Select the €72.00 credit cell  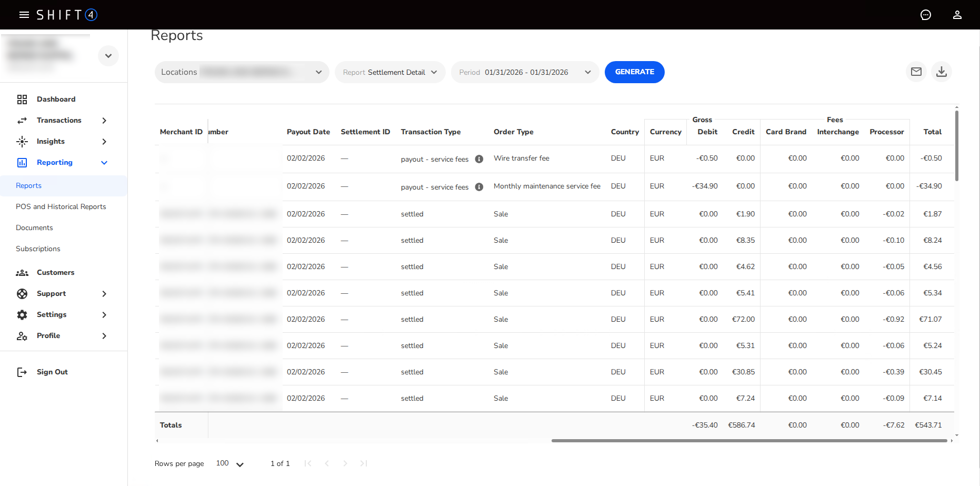pyautogui.click(x=743, y=319)
